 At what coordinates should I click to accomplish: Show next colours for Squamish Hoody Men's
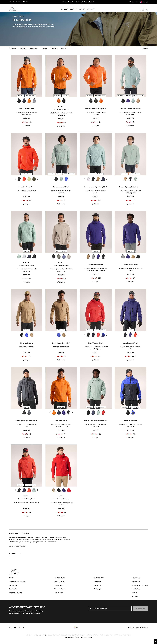click(x=38, y=179)
